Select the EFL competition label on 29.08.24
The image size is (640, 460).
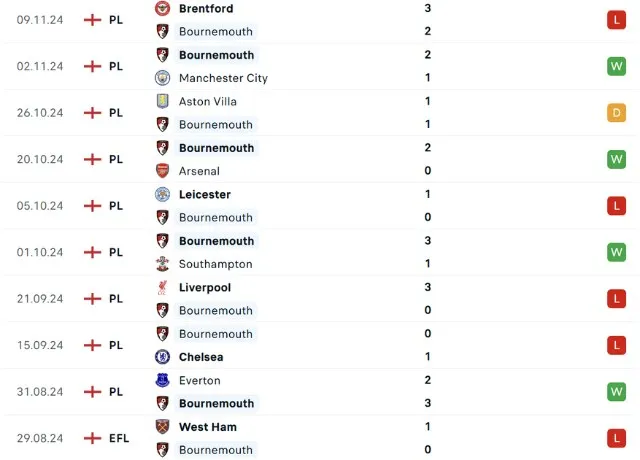118,438
